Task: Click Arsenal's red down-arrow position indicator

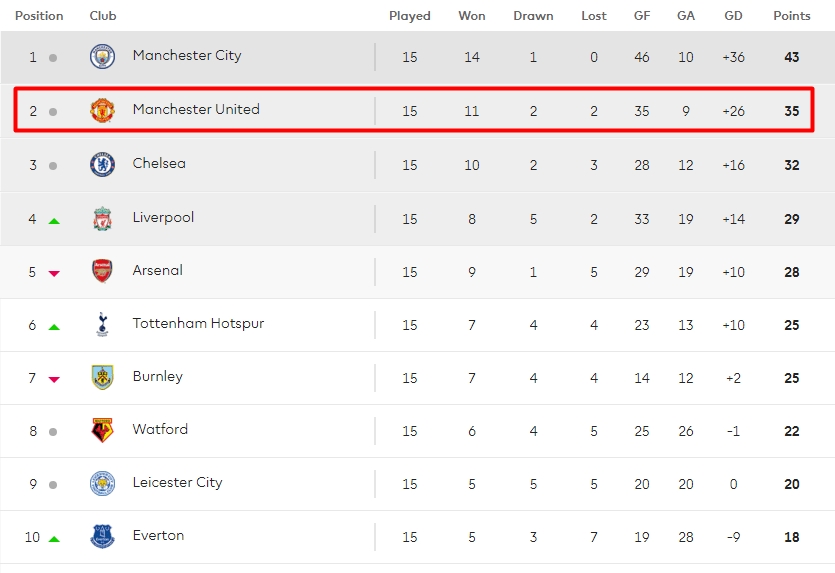Action: coord(54,272)
